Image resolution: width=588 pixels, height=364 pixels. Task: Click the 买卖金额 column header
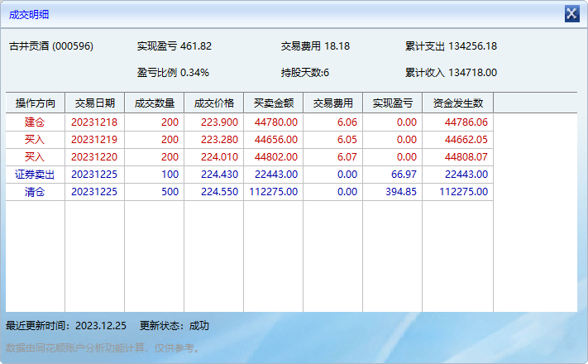[273, 103]
